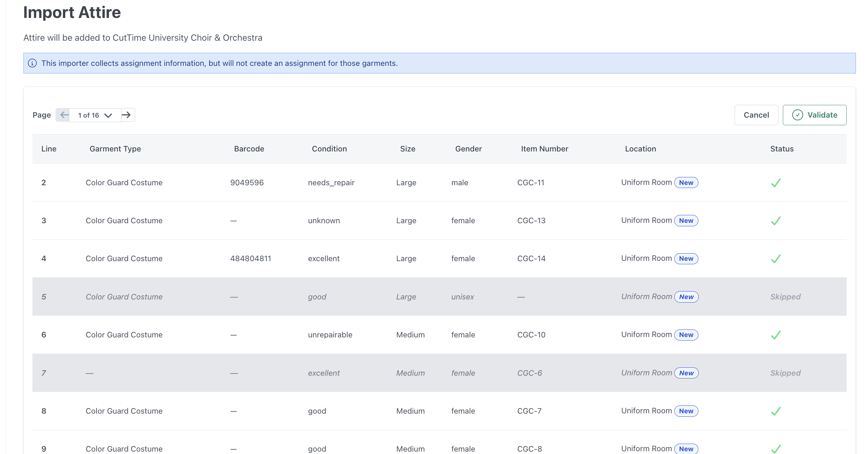The height and width of the screenshot is (454, 868).
Task: Click the info icon in blue banner
Action: coord(32,63)
